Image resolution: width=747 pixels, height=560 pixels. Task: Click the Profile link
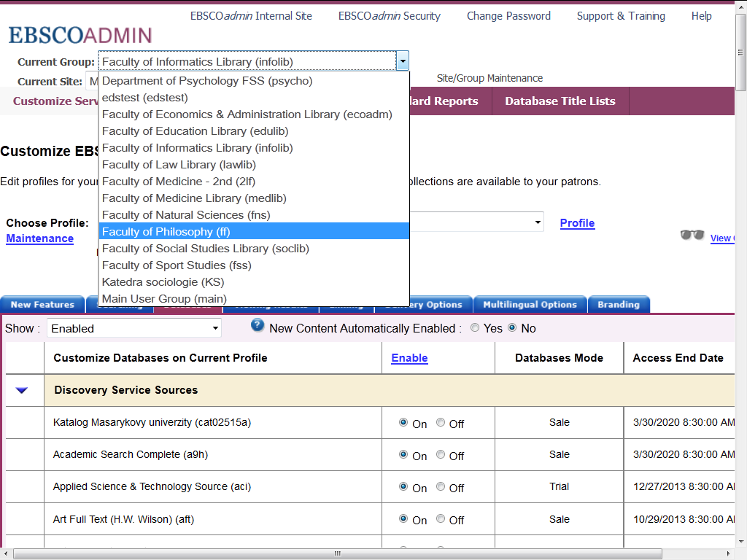(577, 223)
